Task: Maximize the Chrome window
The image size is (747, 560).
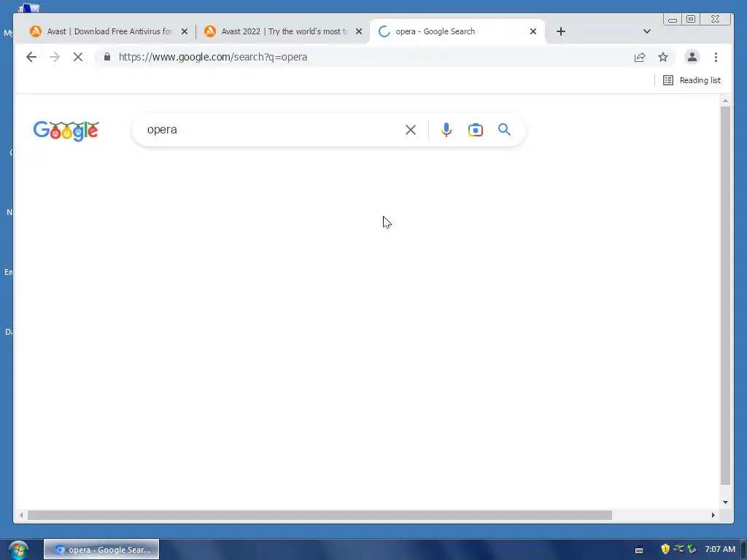Action: [691, 19]
